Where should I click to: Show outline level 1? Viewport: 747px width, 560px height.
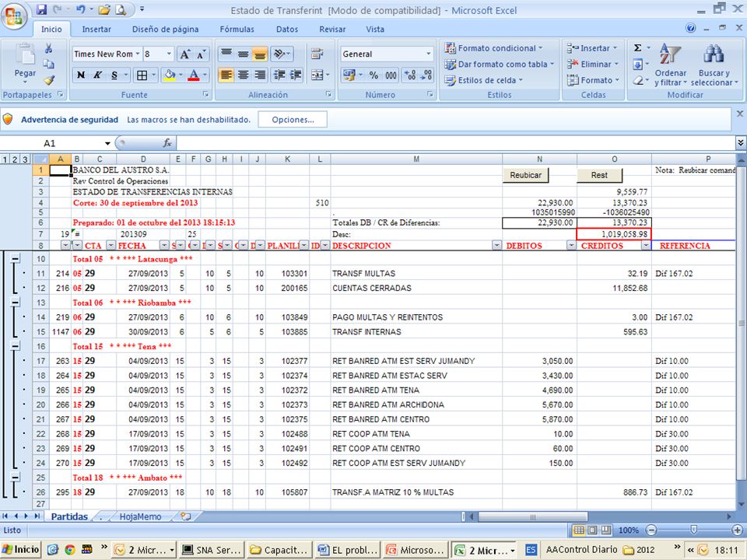[5, 159]
